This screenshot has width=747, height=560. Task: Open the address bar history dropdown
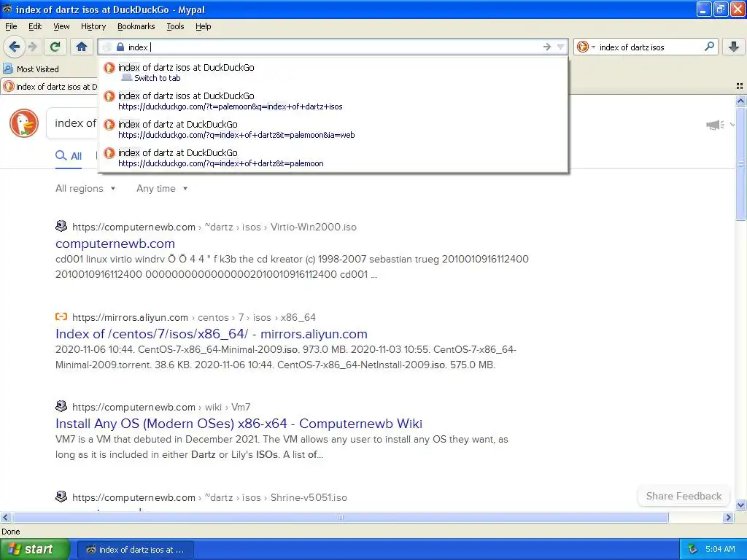(561, 47)
